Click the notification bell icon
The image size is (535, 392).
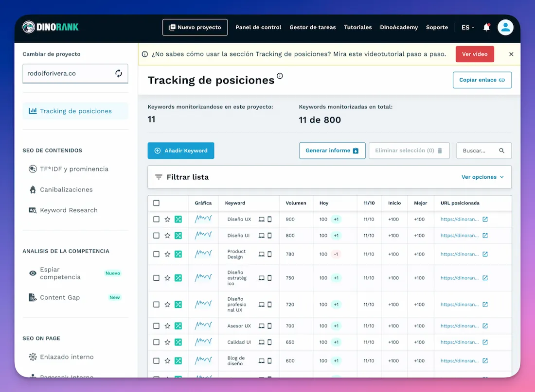pyautogui.click(x=486, y=27)
